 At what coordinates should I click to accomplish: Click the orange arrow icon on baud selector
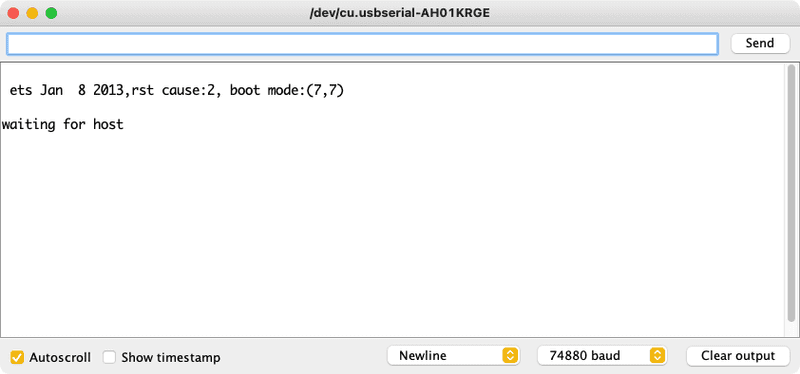point(657,356)
